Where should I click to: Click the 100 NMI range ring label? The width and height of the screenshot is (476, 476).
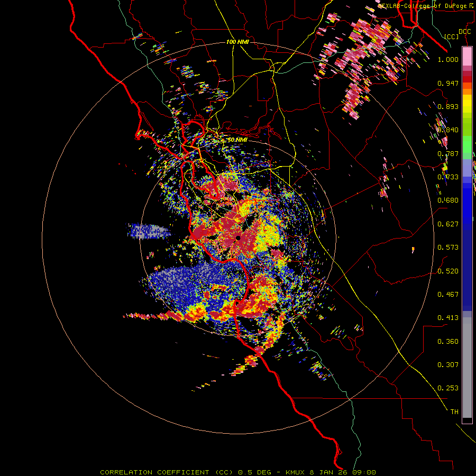(237, 42)
